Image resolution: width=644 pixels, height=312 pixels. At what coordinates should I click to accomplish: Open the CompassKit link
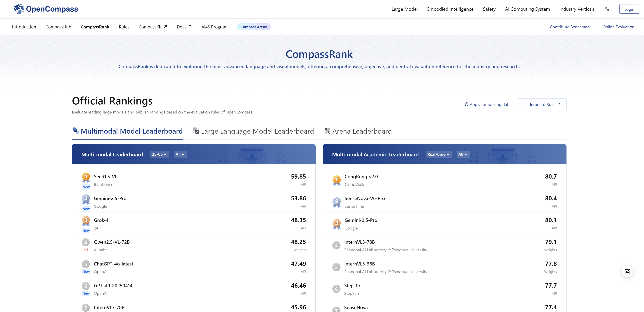pos(152,27)
